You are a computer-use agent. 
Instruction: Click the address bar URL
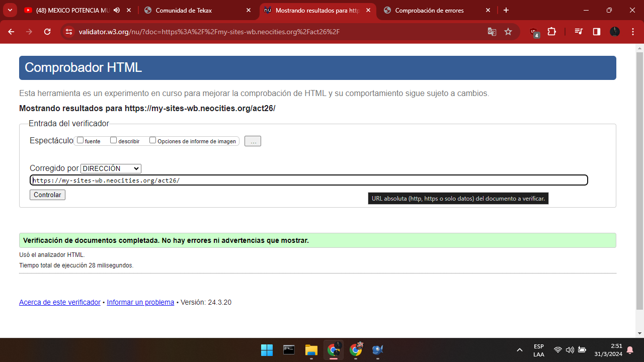[x=209, y=32]
